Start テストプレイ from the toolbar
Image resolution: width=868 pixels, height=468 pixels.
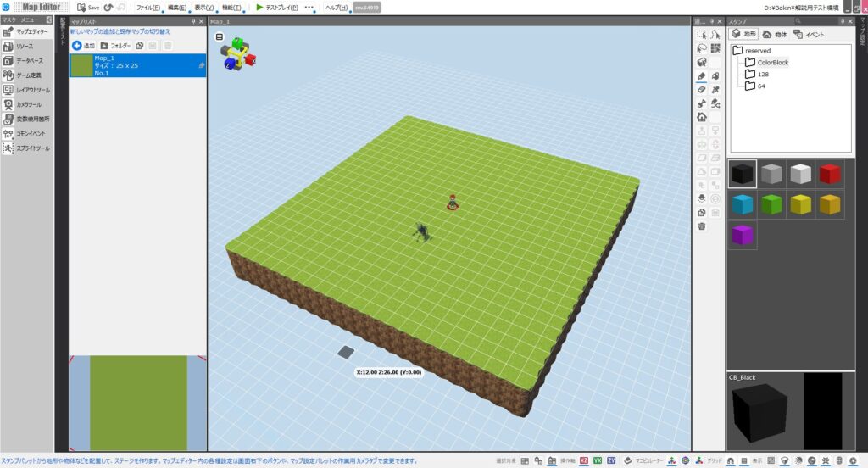tap(276, 8)
